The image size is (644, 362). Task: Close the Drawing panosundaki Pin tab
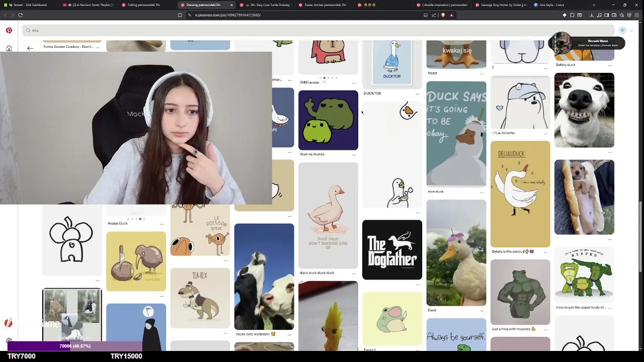tap(231, 5)
